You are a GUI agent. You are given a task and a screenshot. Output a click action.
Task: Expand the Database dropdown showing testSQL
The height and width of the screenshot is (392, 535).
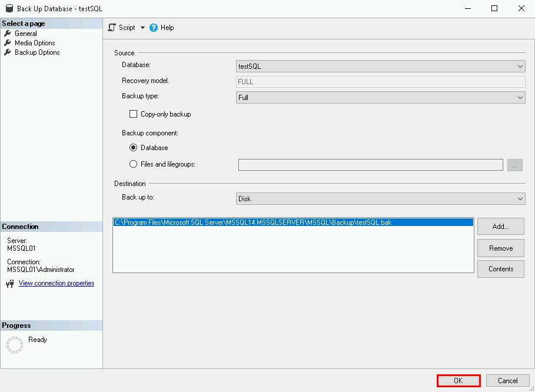tap(380, 67)
